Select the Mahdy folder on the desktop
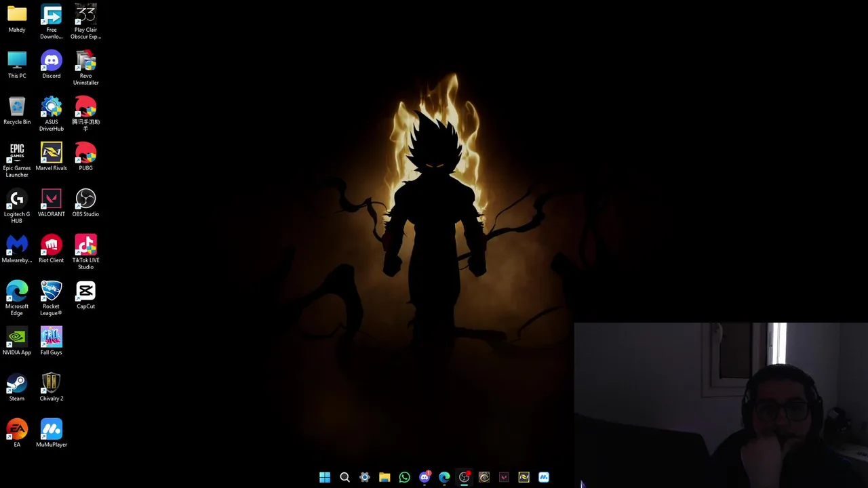The image size is (868, 488). 17,19
